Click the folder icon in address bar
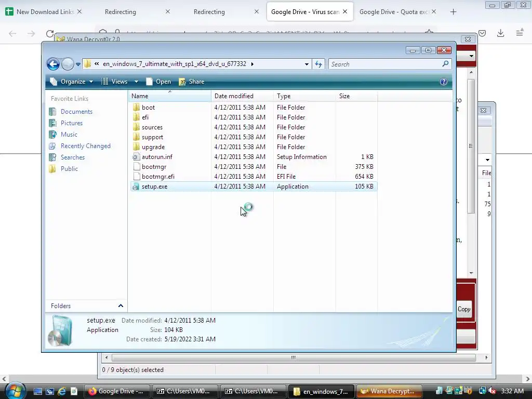The width and height of the screenshot is (532, 399). pos(87,64)
